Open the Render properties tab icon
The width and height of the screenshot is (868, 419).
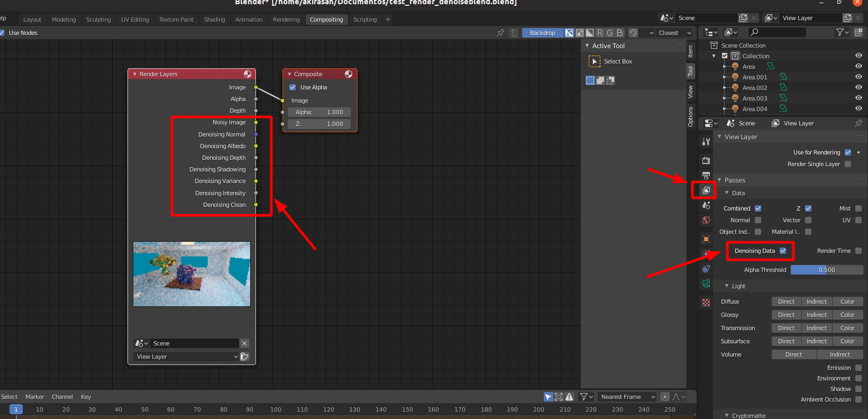pos(706,160)
